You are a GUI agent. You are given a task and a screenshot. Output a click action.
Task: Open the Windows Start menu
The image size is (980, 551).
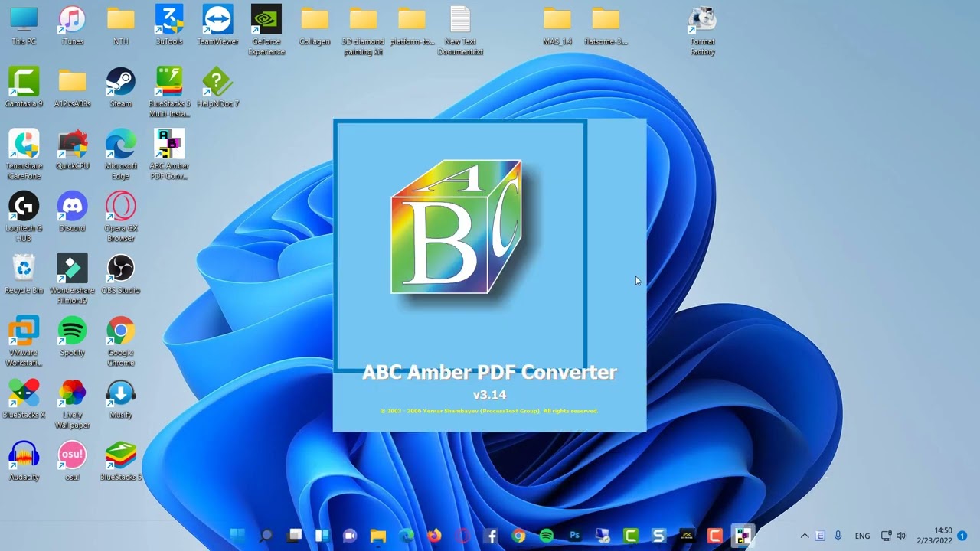(238, 536)
